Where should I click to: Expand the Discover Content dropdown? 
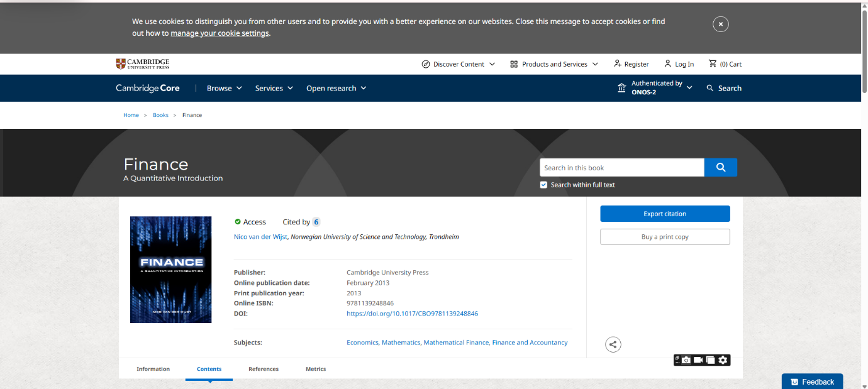point(458,64)
